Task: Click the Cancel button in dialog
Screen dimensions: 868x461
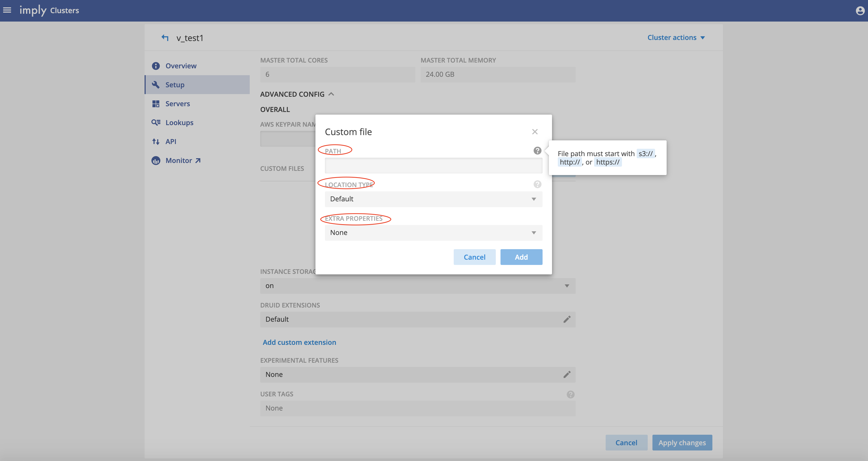Action: [474, 257]
